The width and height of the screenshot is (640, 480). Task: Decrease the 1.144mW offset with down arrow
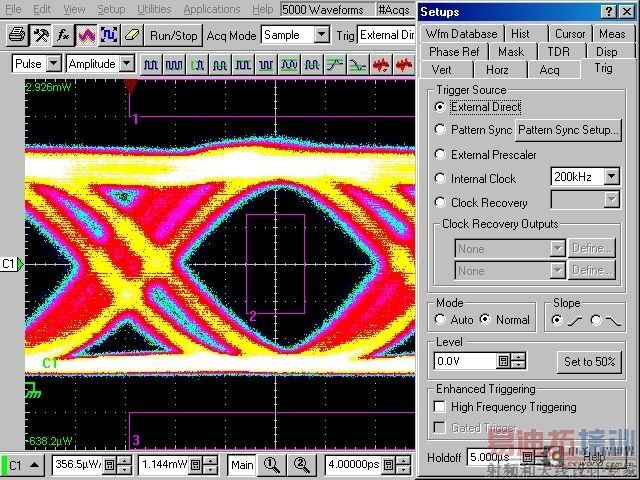tap(210, 470)
